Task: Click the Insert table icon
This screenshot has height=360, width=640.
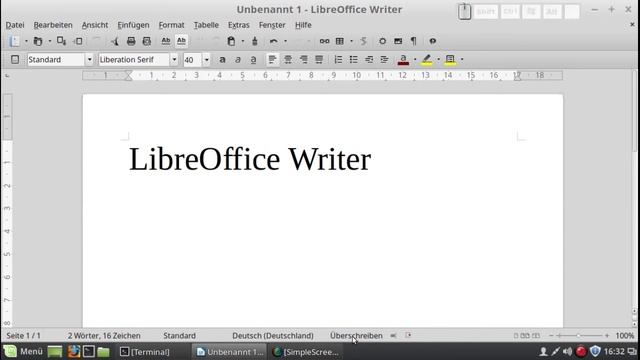Action: 340,41
